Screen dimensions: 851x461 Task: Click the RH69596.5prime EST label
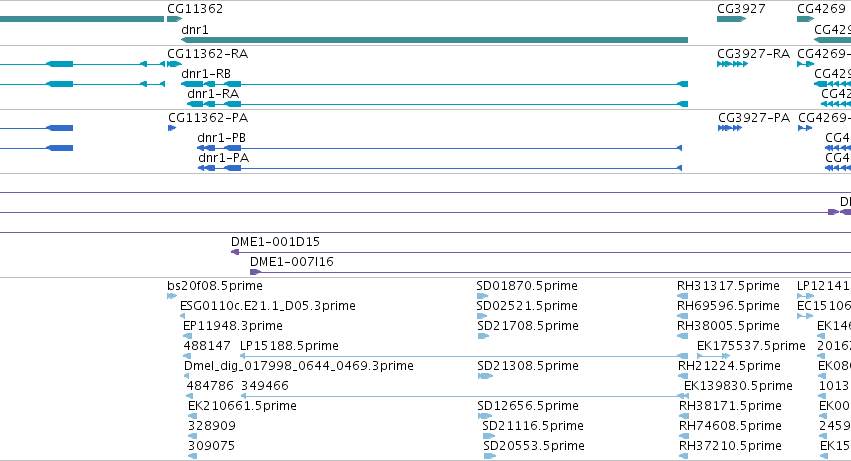(728, 306)
